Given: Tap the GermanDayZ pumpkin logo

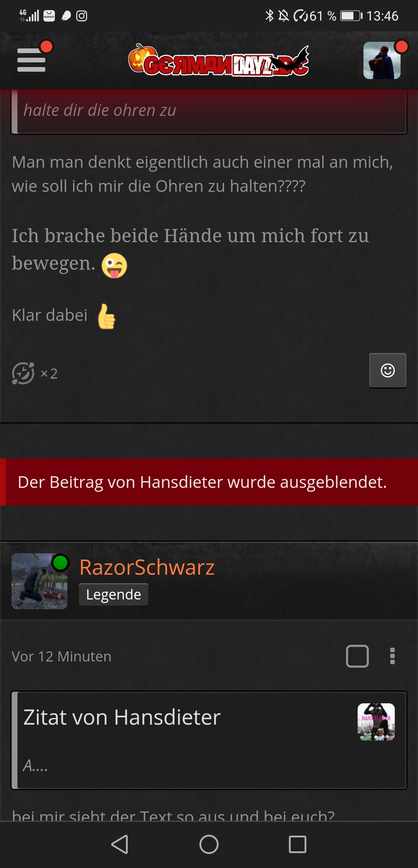Looking at the screenshot, I should (x=219, y=61).
